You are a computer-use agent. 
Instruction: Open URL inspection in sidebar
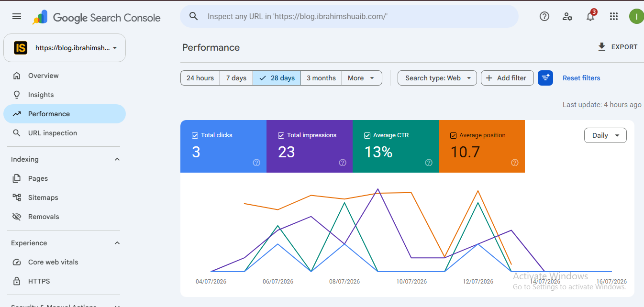(65, 133)
